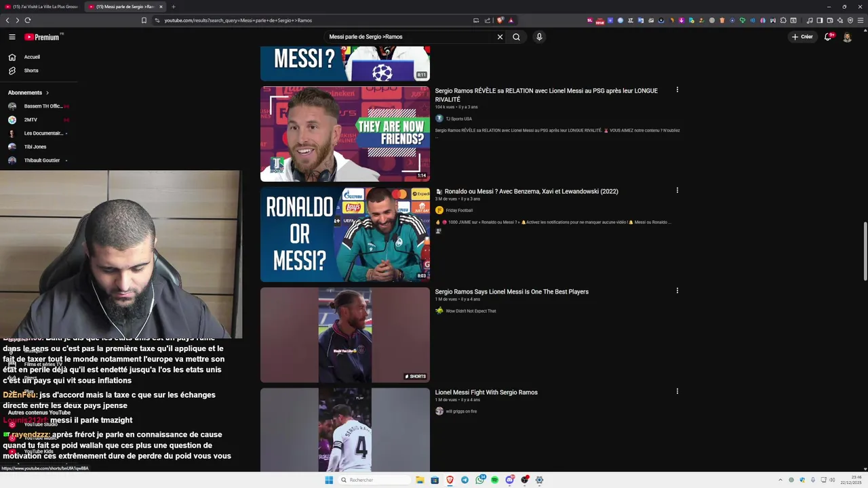Focus the YouTube search input field
The image size is (868, 488).
[x=410, y=37]
